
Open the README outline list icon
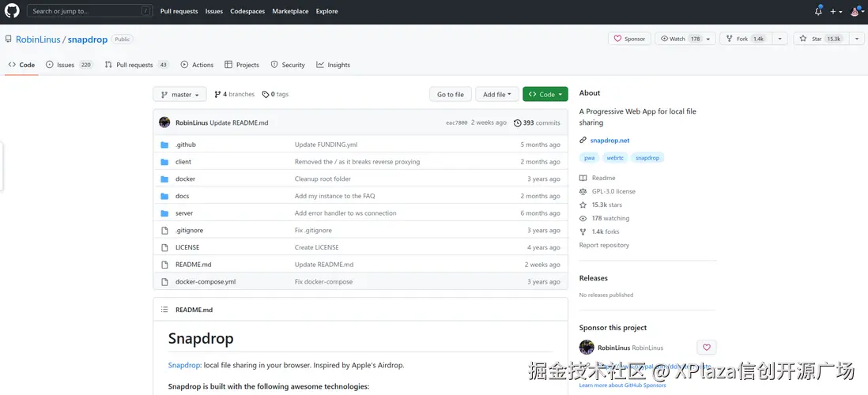click(164, 309)
